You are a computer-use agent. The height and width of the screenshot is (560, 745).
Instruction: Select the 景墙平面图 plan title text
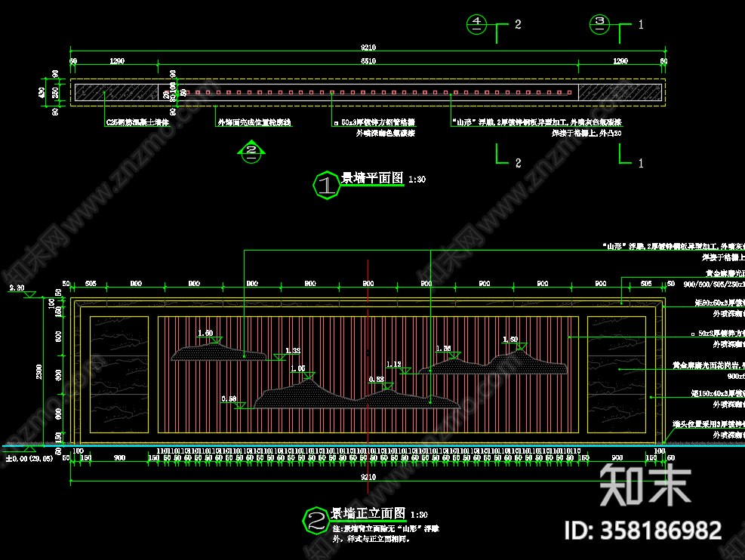pos(373,179)
